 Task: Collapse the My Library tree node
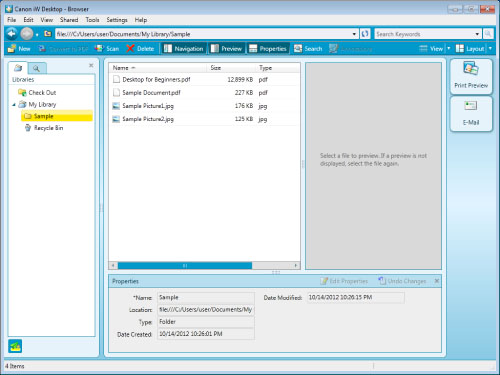tap(14, 105)
